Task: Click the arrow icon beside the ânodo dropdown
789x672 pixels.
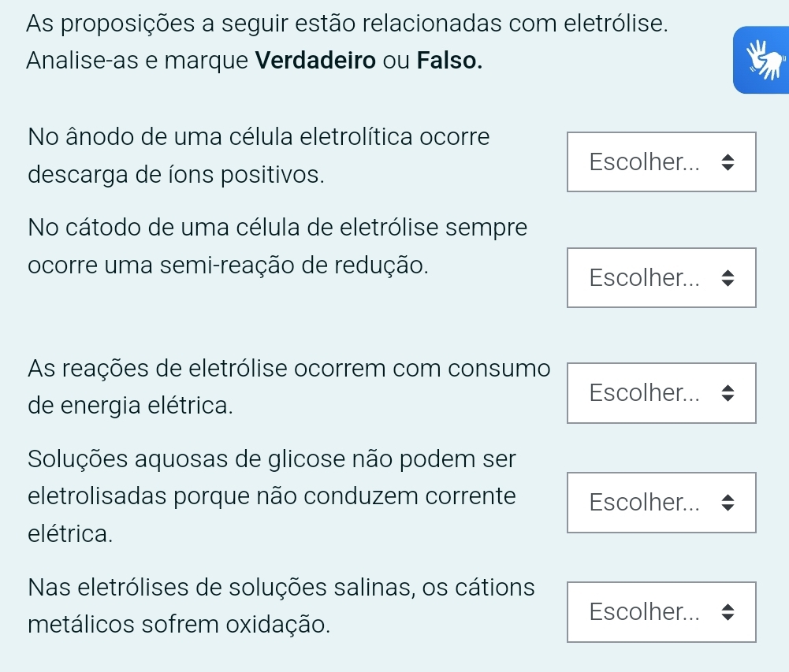Action: [728, 163]
